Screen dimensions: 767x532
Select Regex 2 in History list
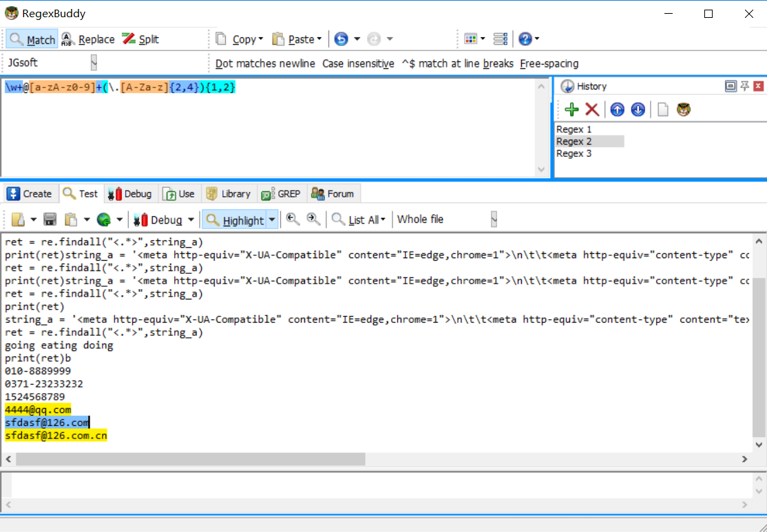click(589, 141)
